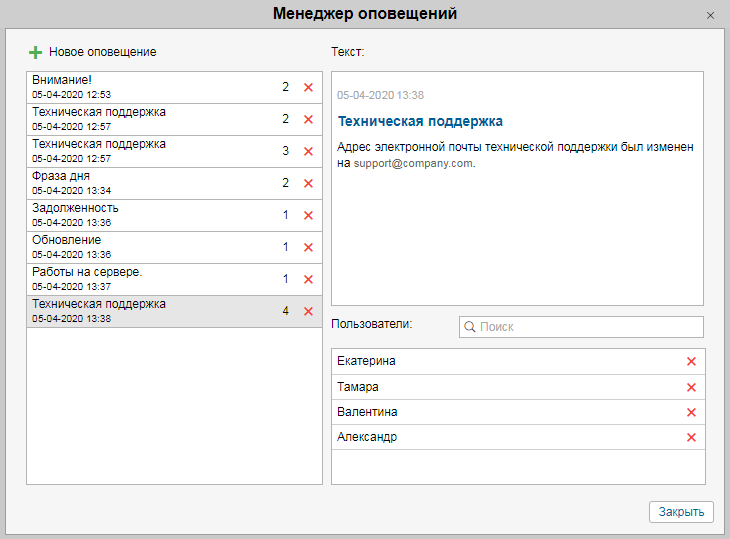Delete the Обновление notification
The width and height of the screenshot is (730, 539).
pos(308,247)
